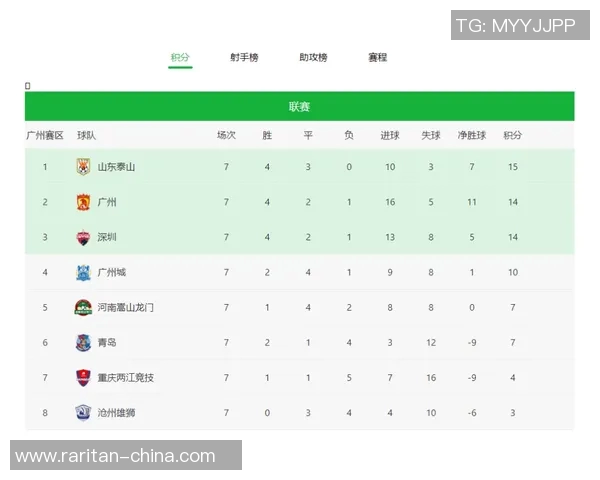Click the 青岛 team crest
600x480 pixels.
click(x=83, y=342)
